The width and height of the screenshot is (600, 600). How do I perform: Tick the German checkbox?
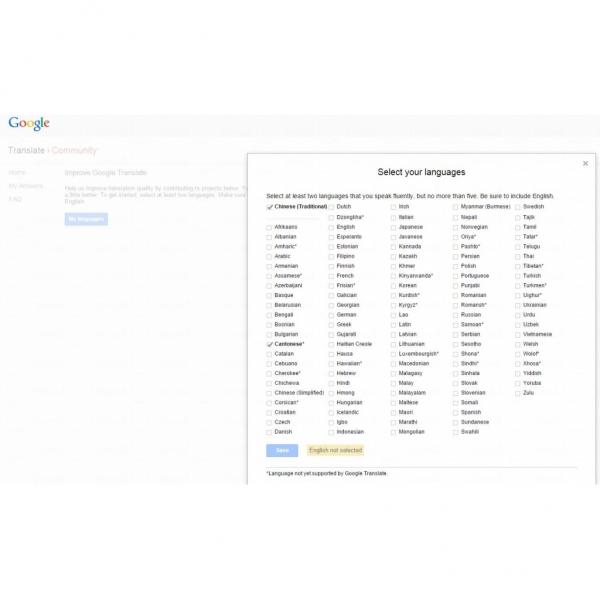coord(331,315)
